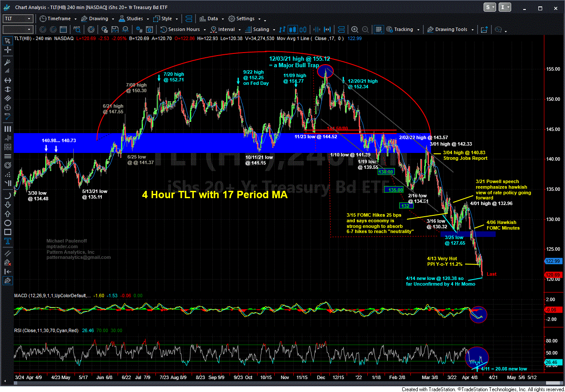Viewport: 565px width, 392px height.
Task: Click the settings gear with hash icon
Action: 140,29
